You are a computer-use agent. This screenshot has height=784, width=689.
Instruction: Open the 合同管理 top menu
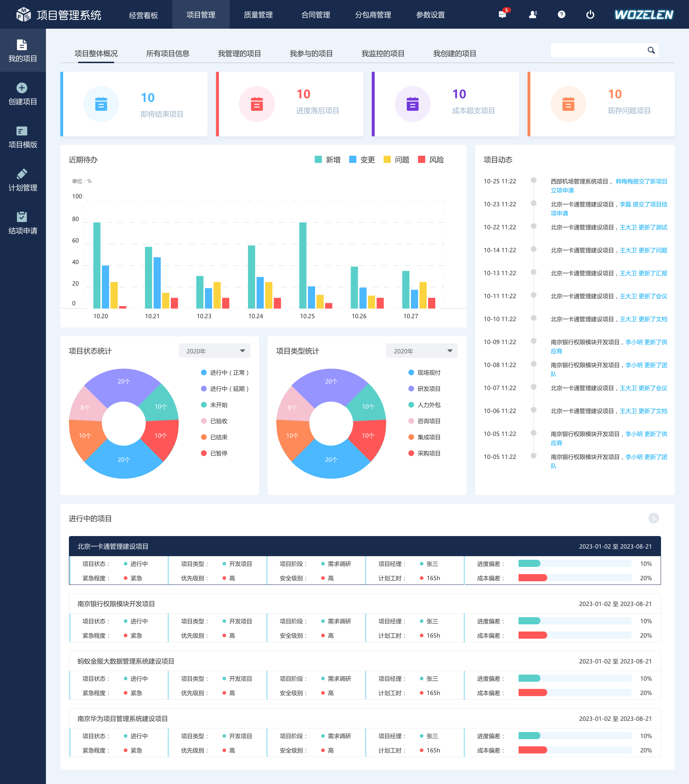pyautogui.click(x=316, y=15)
